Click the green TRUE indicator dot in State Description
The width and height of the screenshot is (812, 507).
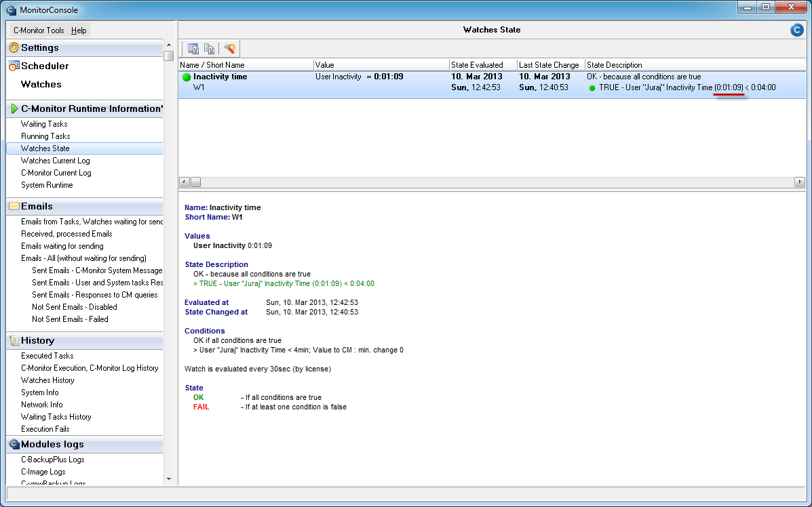click(592, 88)
